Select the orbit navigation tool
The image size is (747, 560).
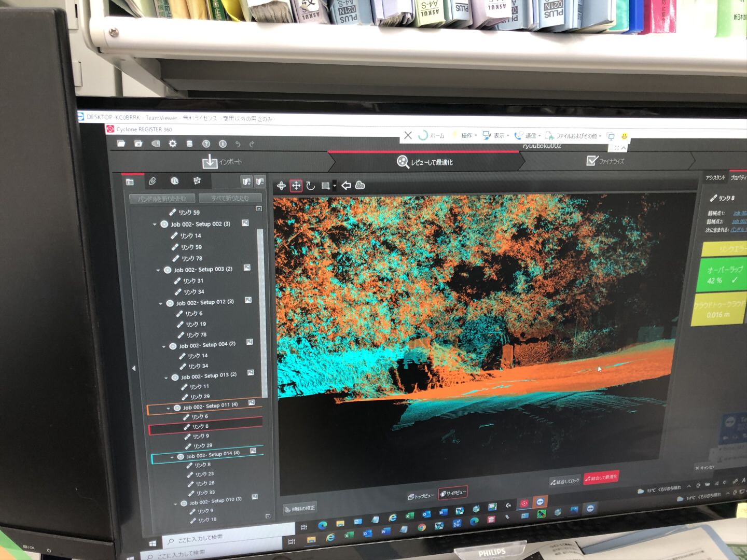(x=281, y=186)
